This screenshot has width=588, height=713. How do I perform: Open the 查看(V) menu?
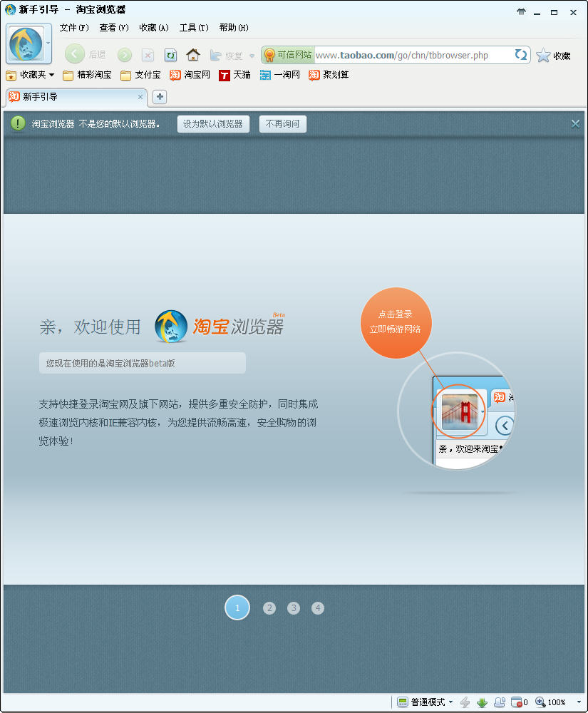point(114,28)
